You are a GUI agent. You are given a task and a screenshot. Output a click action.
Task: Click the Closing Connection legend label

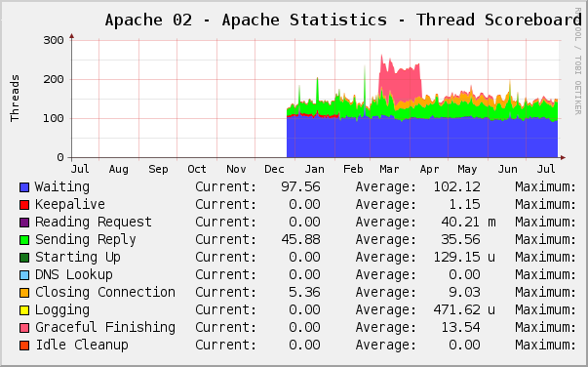tap(105, 292)
